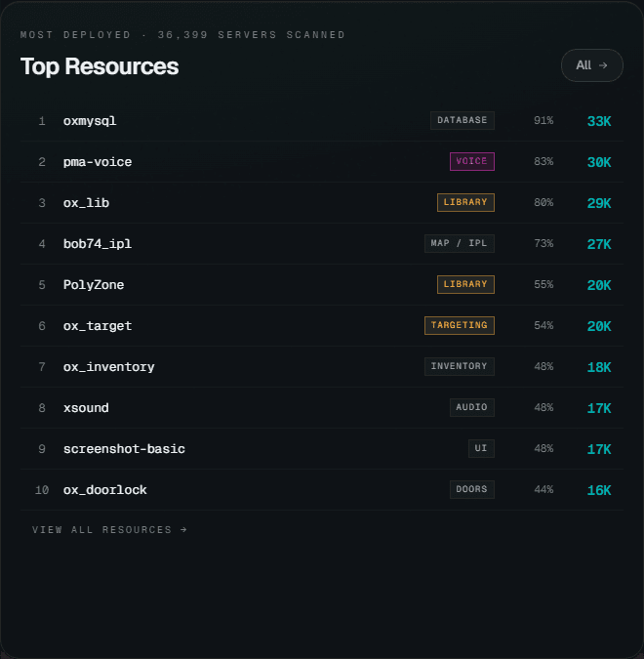Click the 44% share value
The height and width of the screenshot is (659, 644).
point(543,490)
